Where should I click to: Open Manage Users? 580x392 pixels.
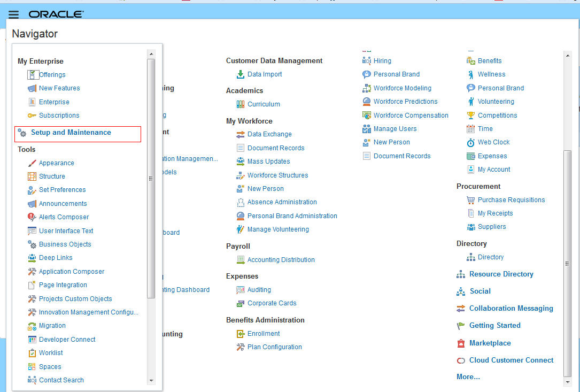[395, 129]
